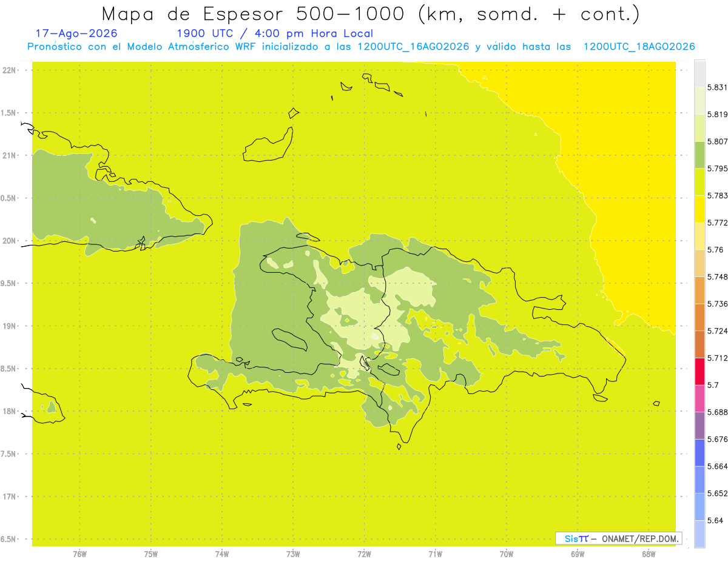Click the legend value 5.7
728x562 pixels.
point(712,385)
